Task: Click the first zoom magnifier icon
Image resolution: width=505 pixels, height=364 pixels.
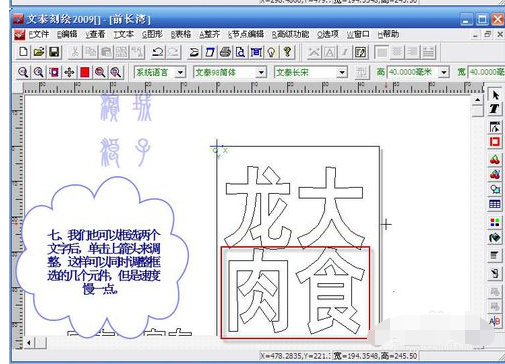Action: click(x=23, y=72)
